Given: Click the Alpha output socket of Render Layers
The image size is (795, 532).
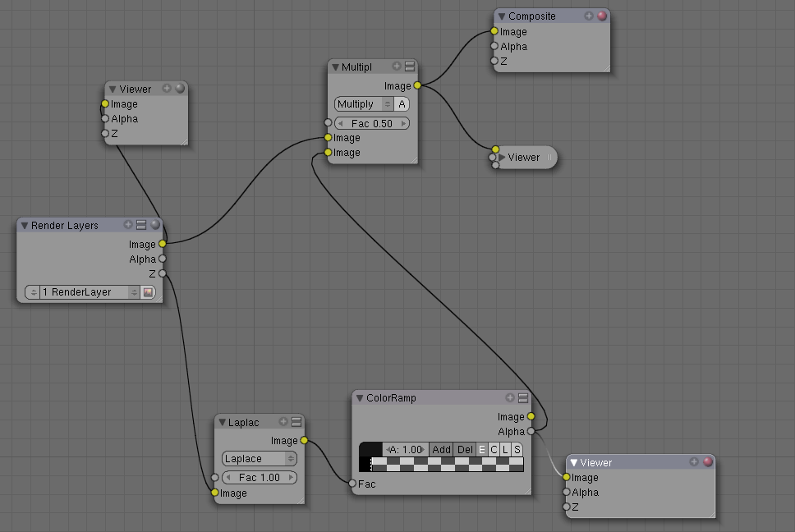Looking at the screenshot, I should click(163, 259).
